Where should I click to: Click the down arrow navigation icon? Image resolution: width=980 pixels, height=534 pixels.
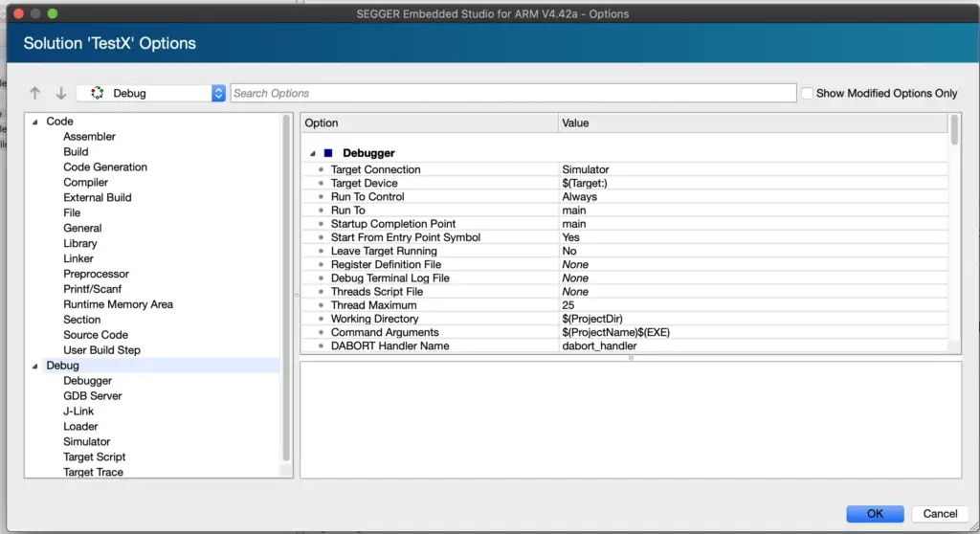60,93
